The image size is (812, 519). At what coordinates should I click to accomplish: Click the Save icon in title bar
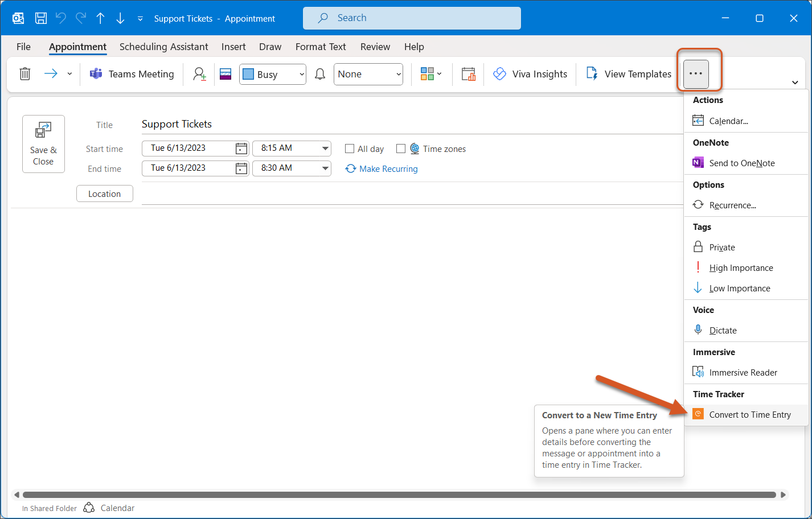41,18
